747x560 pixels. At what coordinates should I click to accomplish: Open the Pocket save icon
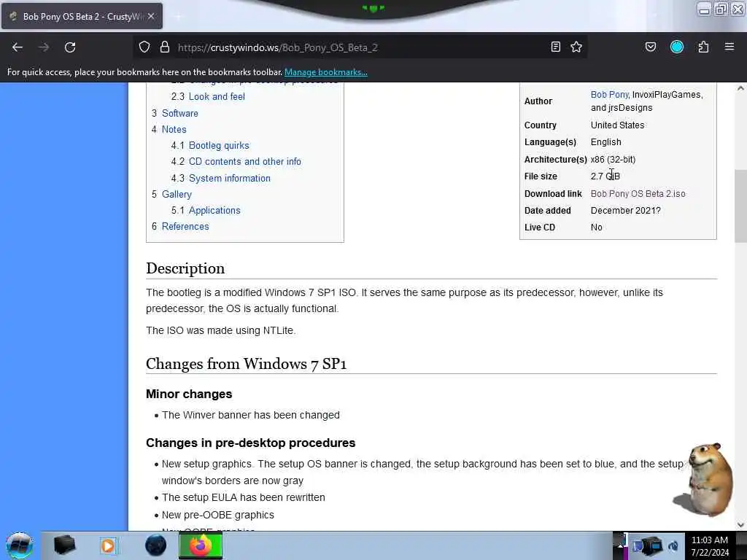point(650,47)
